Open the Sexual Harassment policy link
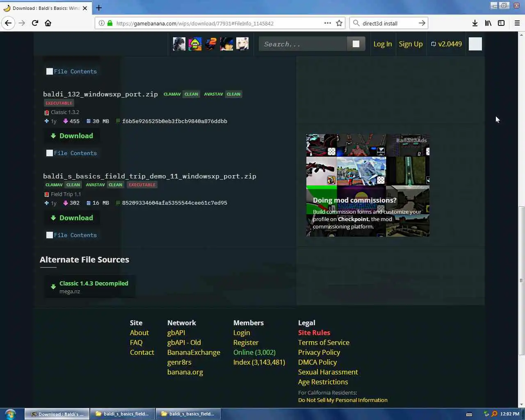The width and height of the screenshot is (525, 420). (328, 372)
